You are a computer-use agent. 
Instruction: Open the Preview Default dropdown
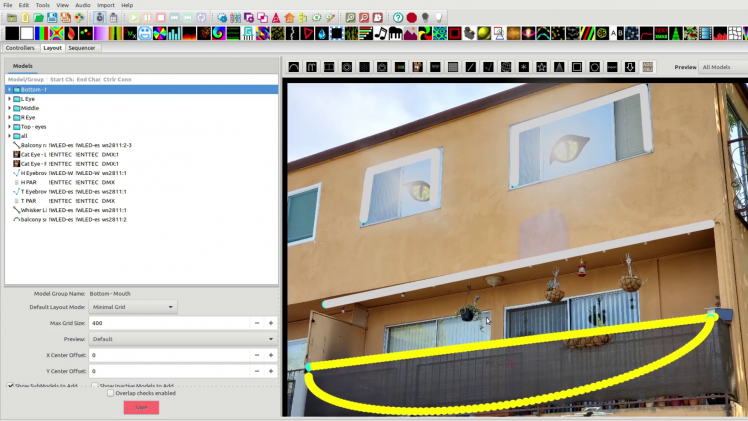(x=183, y=339)
